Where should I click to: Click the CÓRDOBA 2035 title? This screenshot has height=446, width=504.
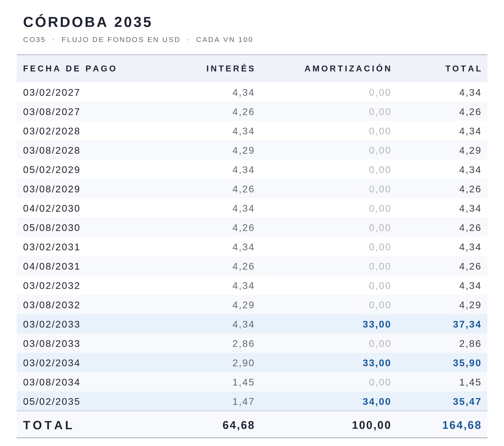(88, 22)
